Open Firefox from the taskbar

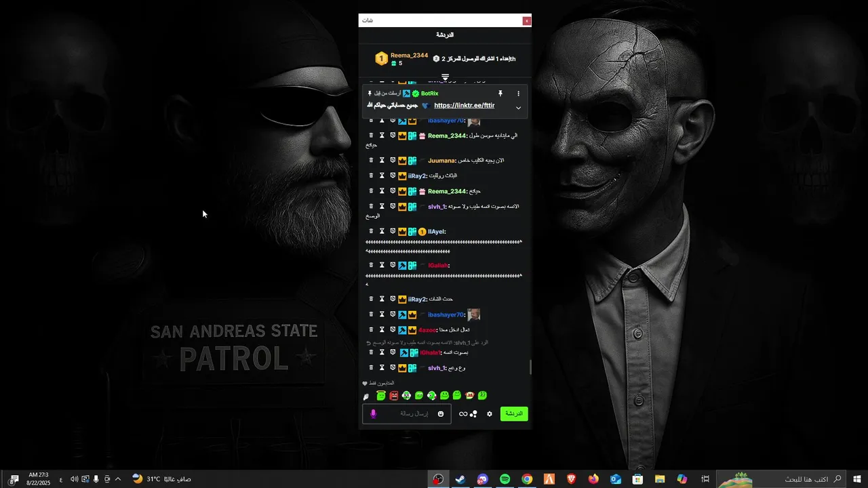click(594, 479)
